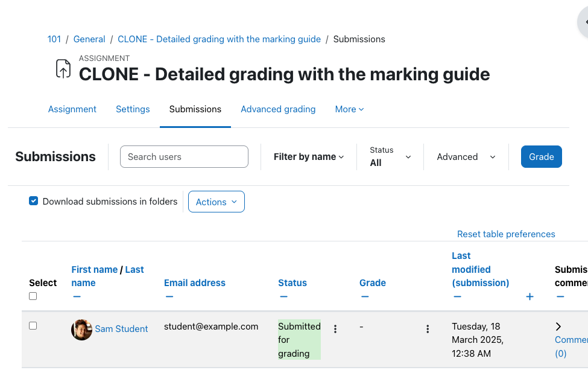Hide the First name / Last name column
The height and width of the screenshot is (370, 588).
pyautogui.click(x=77, y=296)
